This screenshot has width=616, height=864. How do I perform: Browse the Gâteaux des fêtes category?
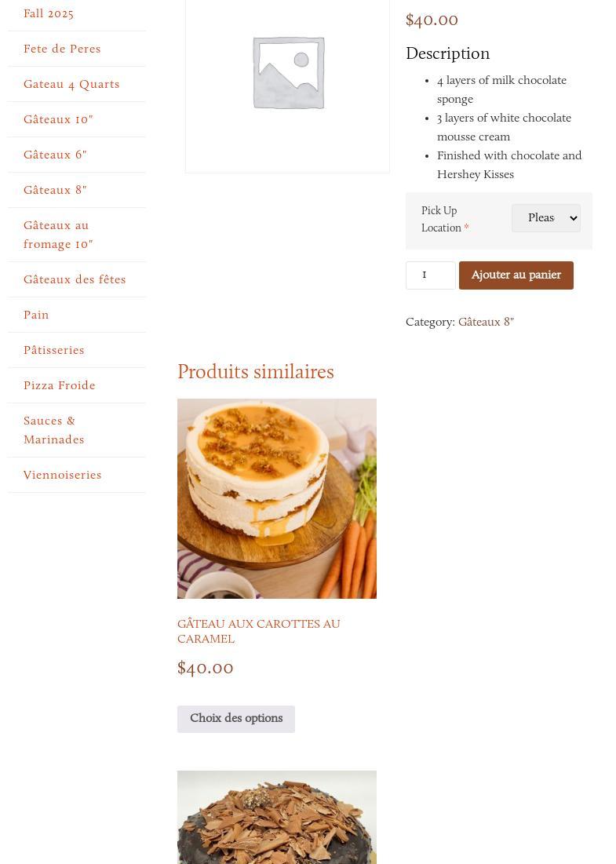coord(75,279)
